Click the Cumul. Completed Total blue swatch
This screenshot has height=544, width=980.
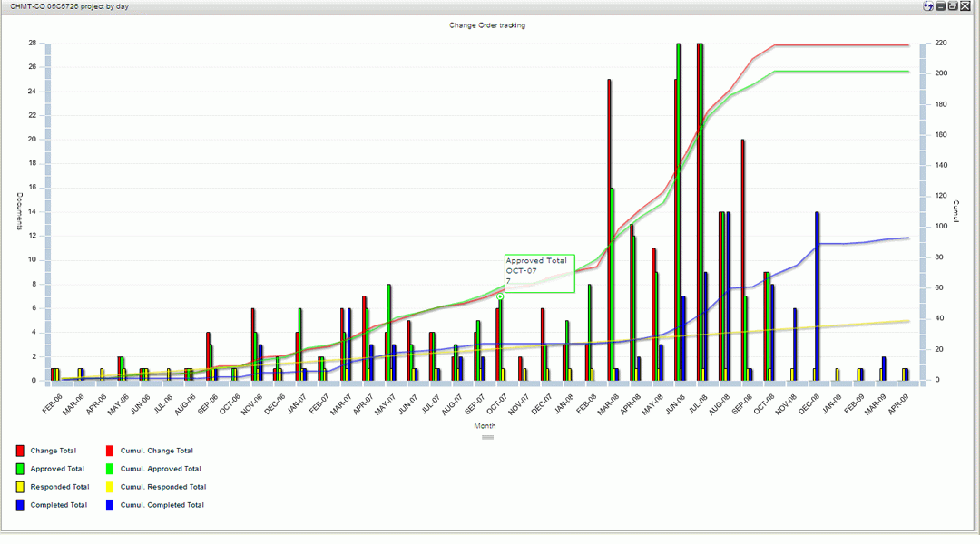(x=110, y=505)
